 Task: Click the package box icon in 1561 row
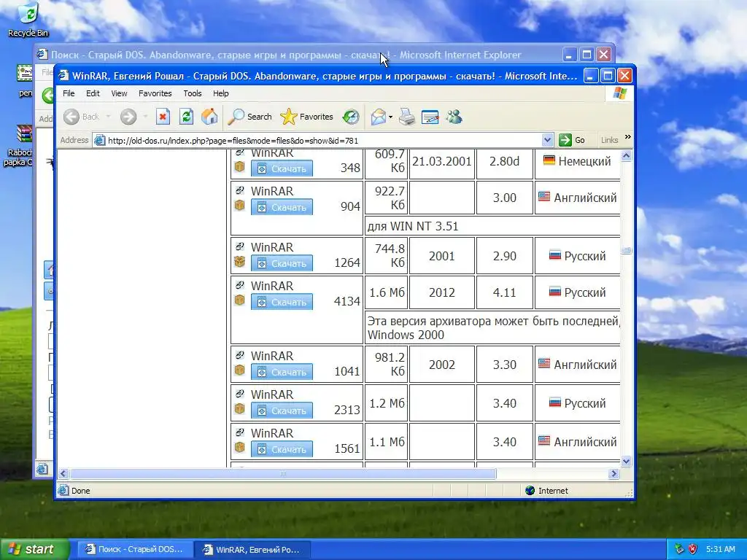239,447
